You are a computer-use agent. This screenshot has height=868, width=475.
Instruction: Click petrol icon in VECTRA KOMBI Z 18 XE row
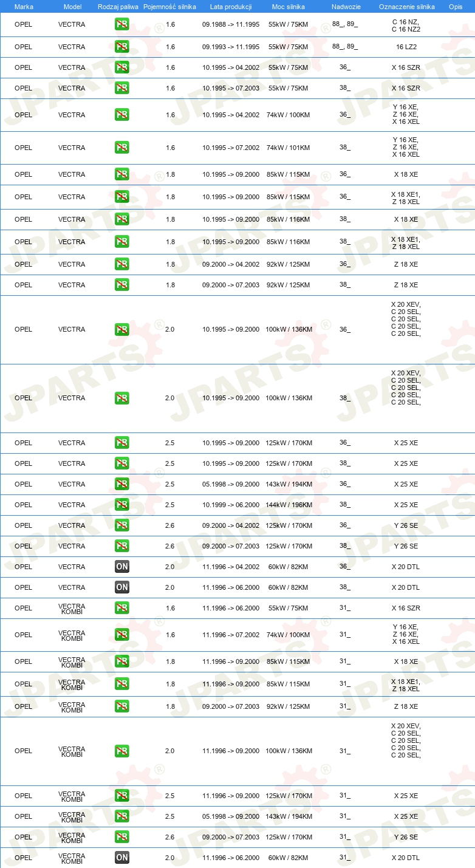(x=122, y=706)
